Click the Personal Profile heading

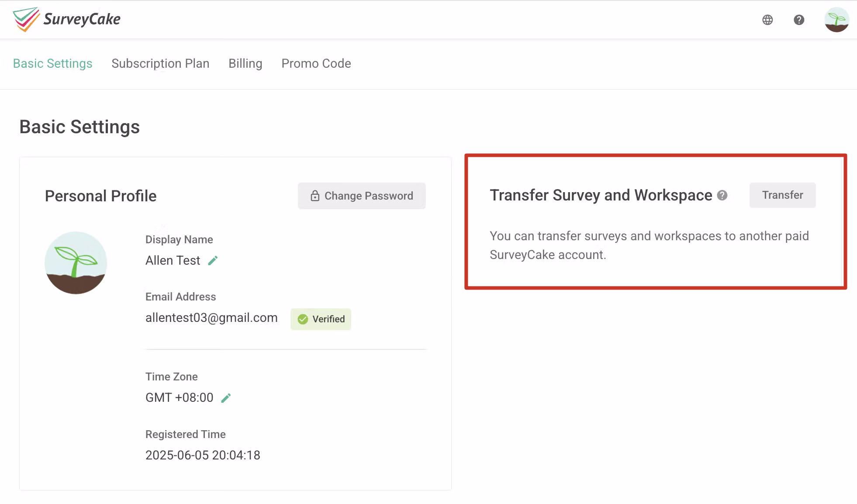(101, 196)
